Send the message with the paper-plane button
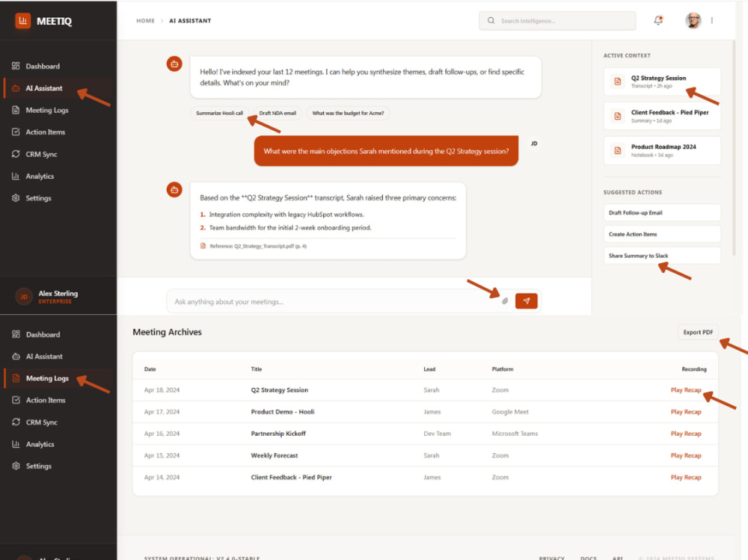Viewport: 748px width, 560px height. tap(526, 301)
